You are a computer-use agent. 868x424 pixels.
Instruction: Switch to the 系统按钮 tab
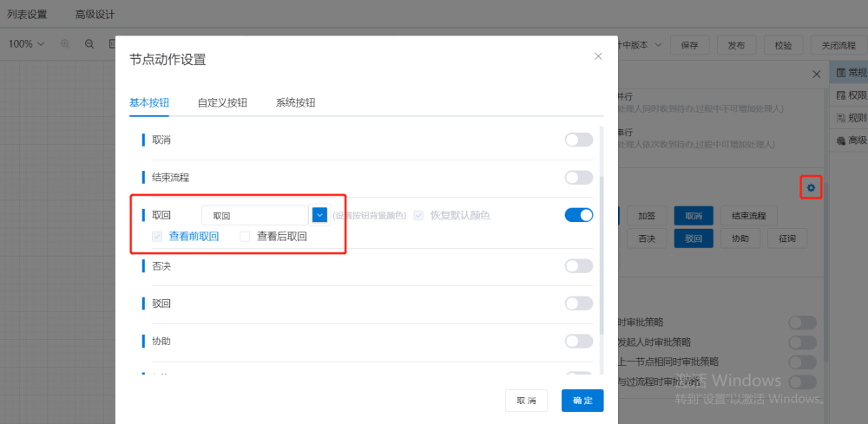click(295, 102)
